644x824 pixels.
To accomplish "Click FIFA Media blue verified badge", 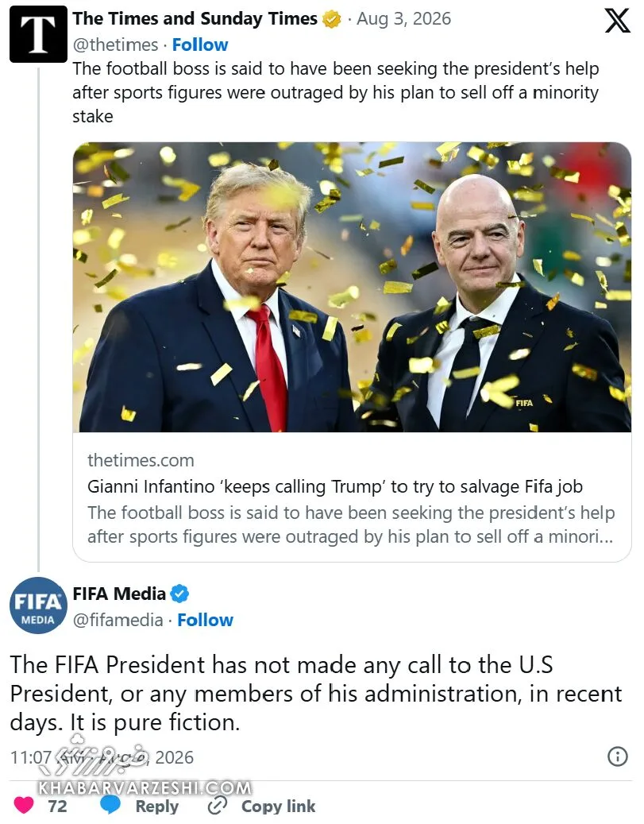I will click(x=179, y=594).
